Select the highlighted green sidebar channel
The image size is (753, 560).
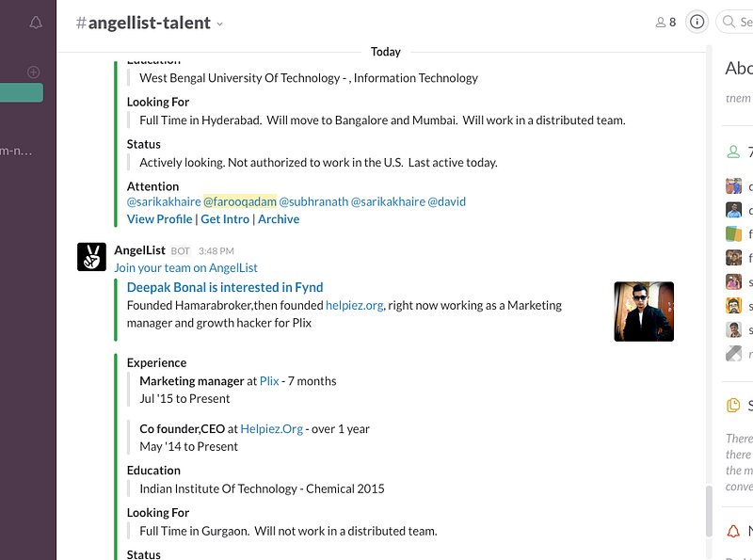(21, 92)
